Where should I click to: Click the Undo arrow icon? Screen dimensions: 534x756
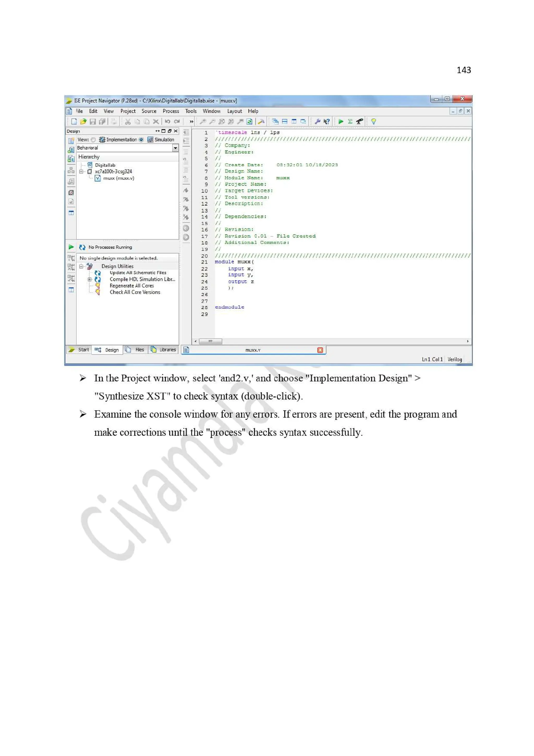(x=167, y=122)
